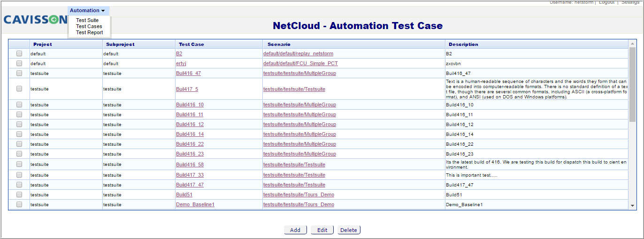Select Test Cases from Automation menu
The height and width of the screenshot is (239, 644).
pyautogui.click(x=89, y=26)
